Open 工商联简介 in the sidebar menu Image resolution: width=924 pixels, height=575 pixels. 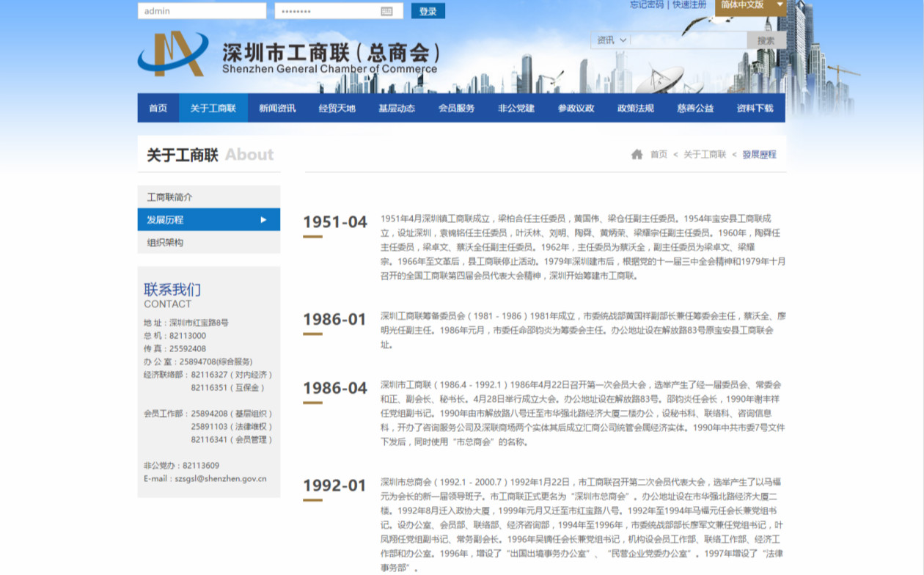pos(209,197)
